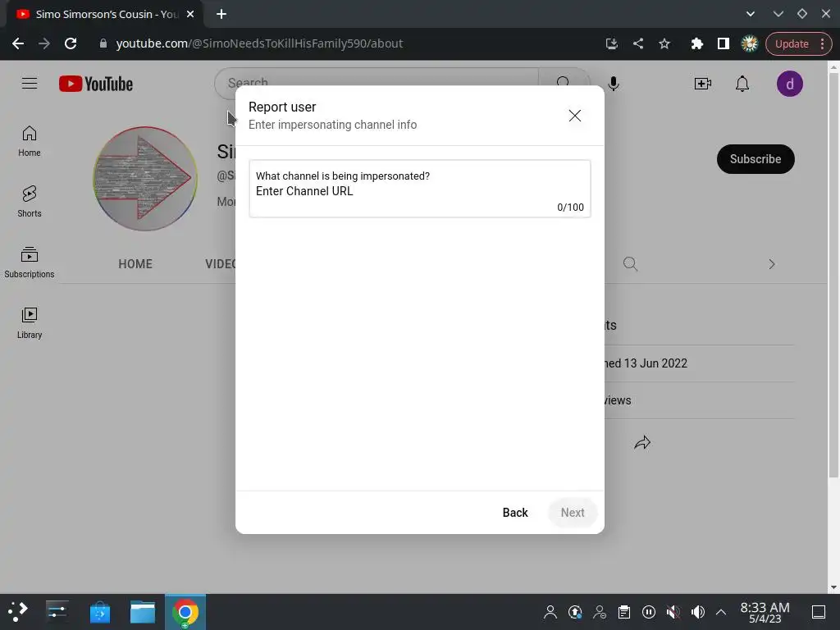Screen dimensions: 840x630
Task: Click the install app icon in address bar
Action: (612, 43)
